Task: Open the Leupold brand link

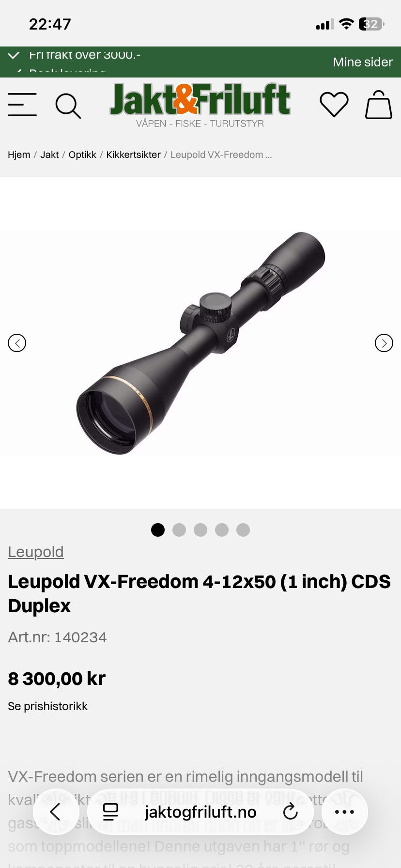Action: coord(36,552)
